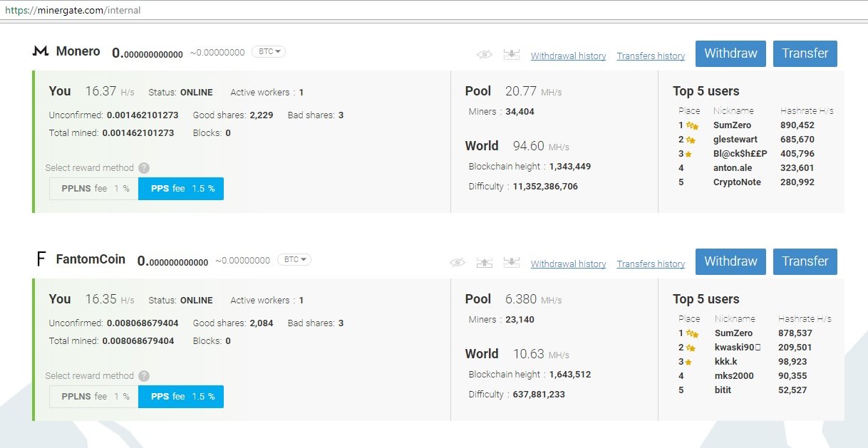Image resolution: width=868 pixels, height=448 pixels.
Task: Click the Monero logo icon
Action: pos(41,51)
